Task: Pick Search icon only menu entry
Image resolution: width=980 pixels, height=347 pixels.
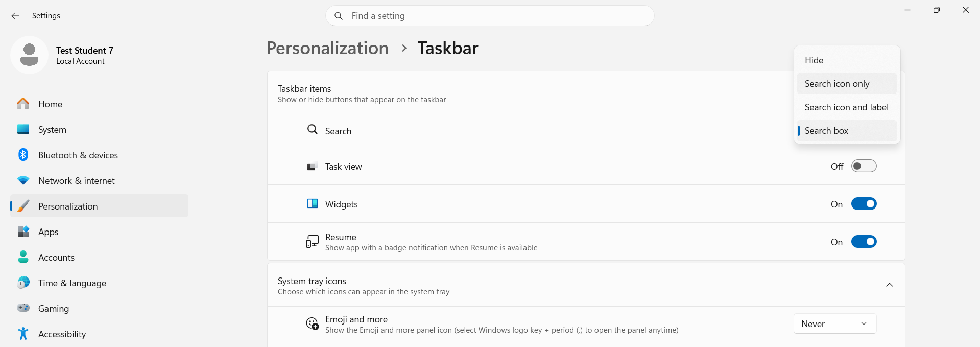Action: tap(847, 84)
